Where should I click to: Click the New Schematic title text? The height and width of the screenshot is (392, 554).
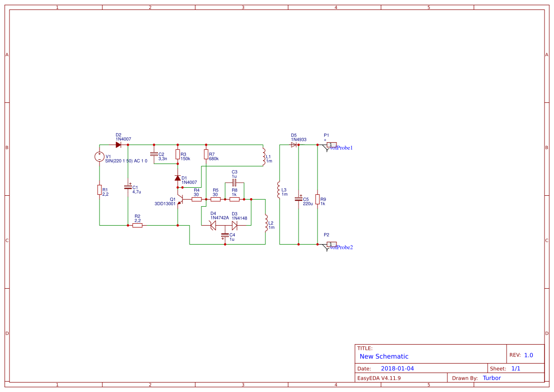383,356
